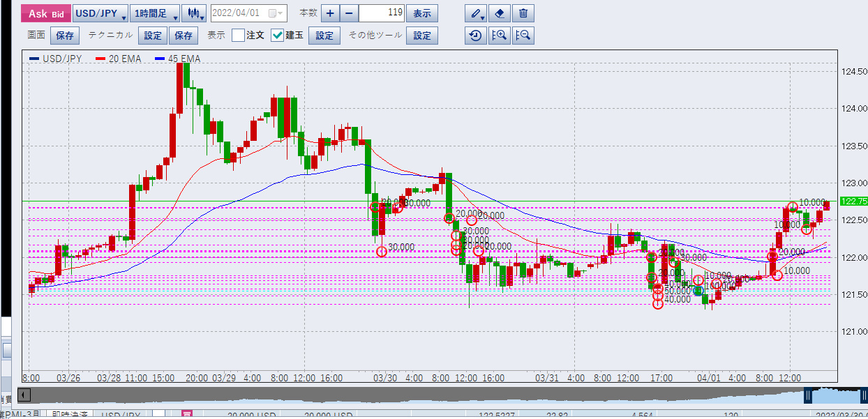868x419 pixels.
Task: Toggle the Ask Bid price switch
Action: 46,13
